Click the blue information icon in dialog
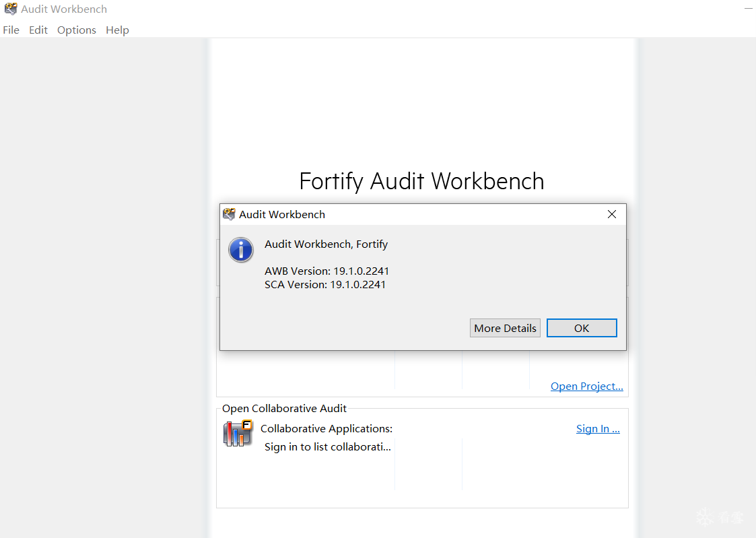Viewport: 756px width, 538px height. tap(240, 250)
